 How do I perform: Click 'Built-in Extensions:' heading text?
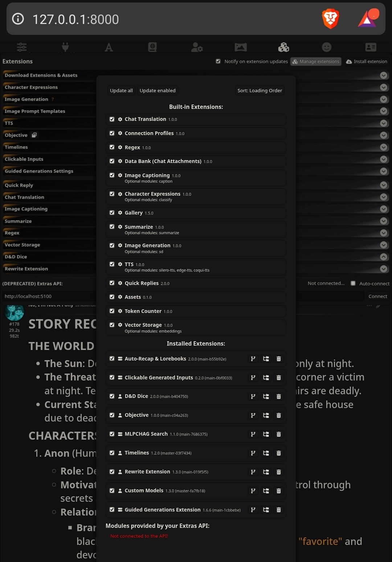click(x=196, y=107)
